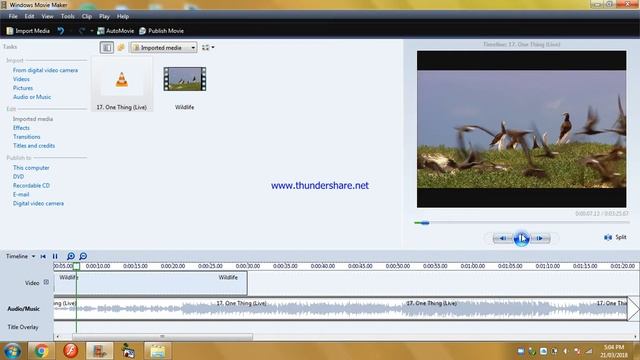
Task: Open Titles and credits
Action: pos(34,146)
